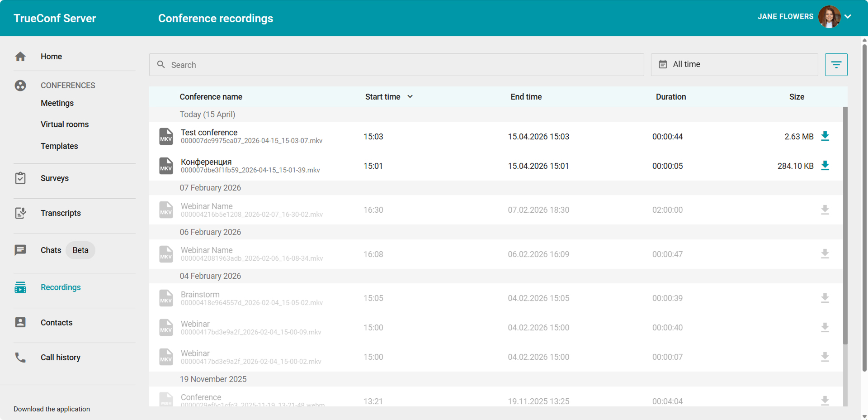Open Surveys via its clipboard icon
This screenshot has height=420, width=868.
click(x=20, y=178)
